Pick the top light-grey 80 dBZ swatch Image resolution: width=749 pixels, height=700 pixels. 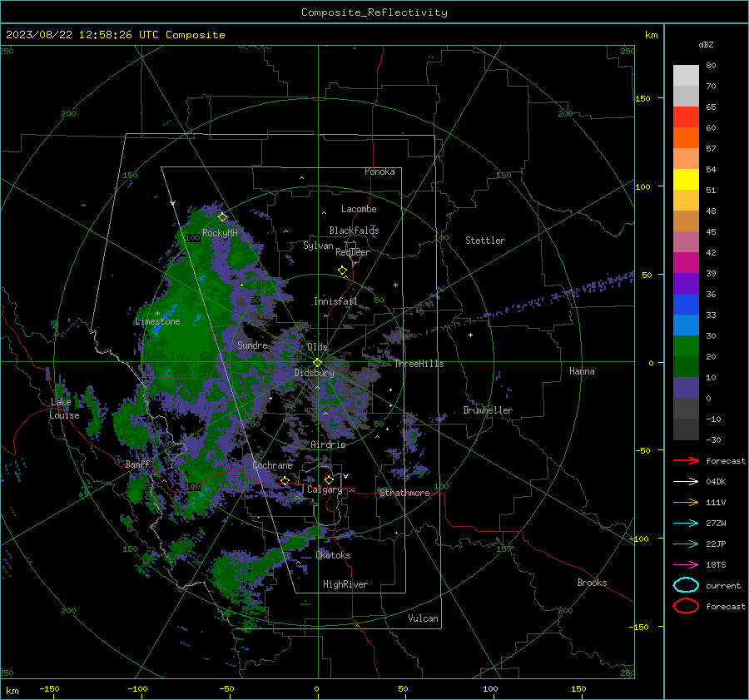tap(686, 75)
